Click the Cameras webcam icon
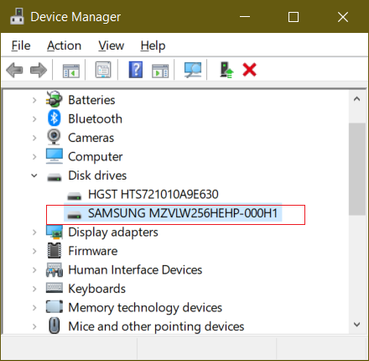 (54, 137)
